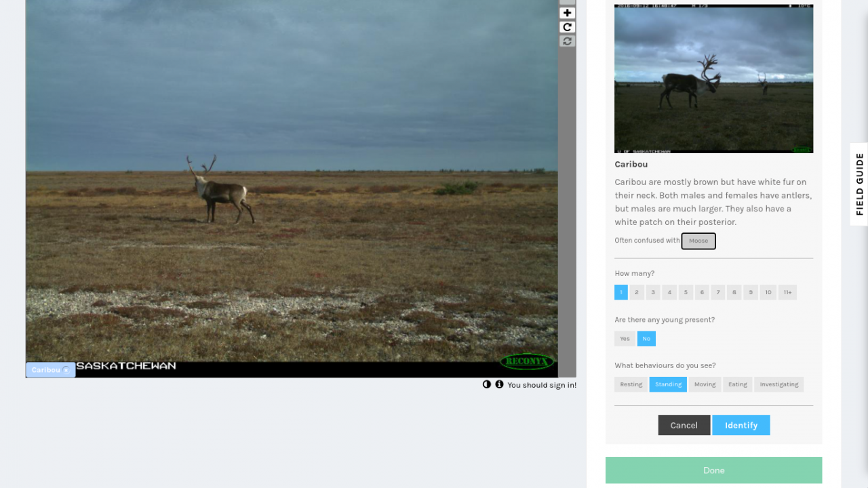Open the subject info icon
The height and width of the screenshot is (488, 868).
(x=500, y=384)
